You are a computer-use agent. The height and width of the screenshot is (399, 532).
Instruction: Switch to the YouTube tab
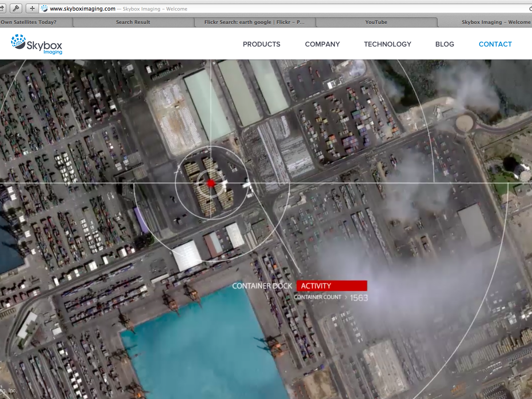tap(376, 22)
